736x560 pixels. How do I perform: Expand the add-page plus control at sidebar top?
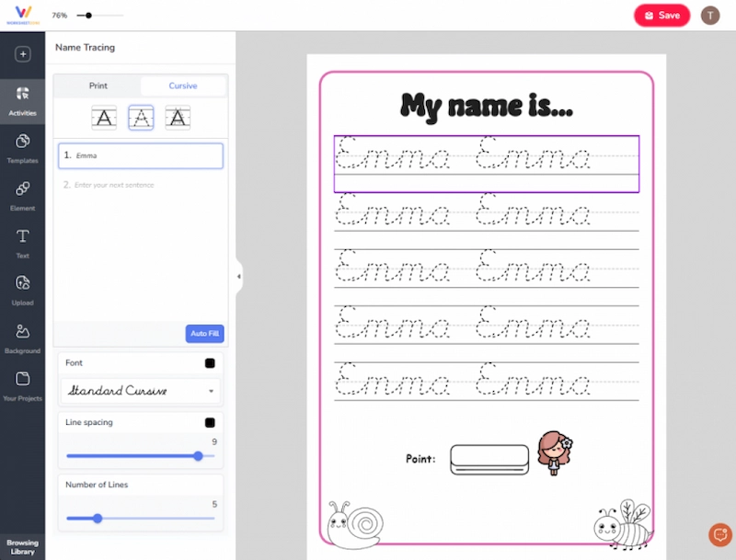(21, 55)
